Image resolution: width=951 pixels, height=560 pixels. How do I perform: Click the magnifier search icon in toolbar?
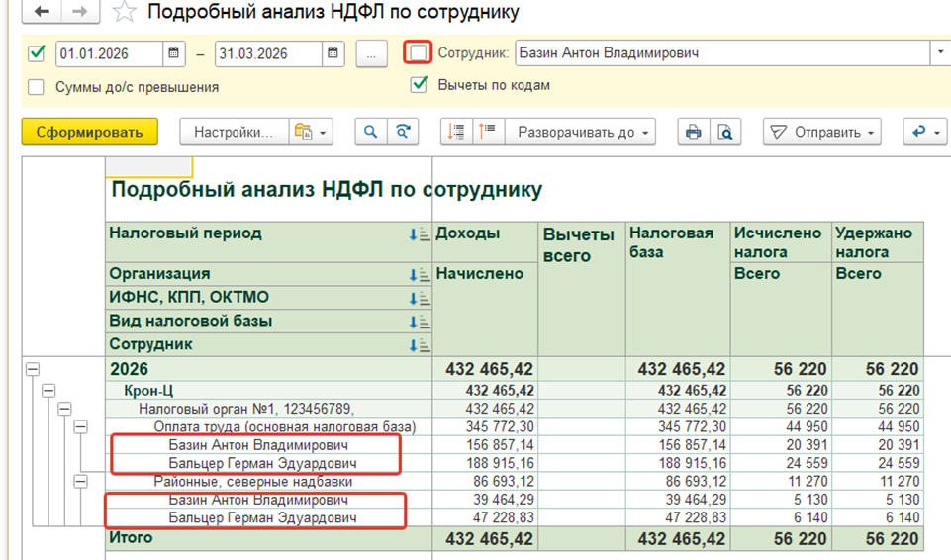(x=370, y=132)
